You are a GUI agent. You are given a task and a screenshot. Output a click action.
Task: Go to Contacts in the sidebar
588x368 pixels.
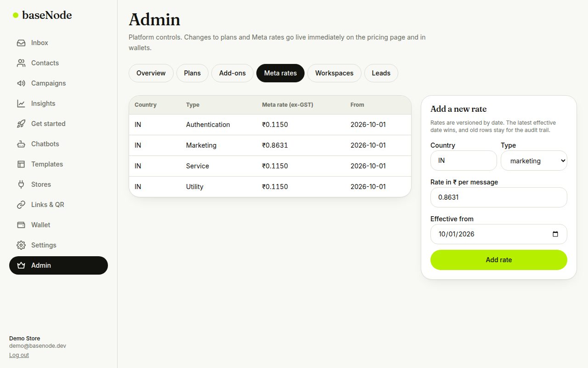pos(58,63)
